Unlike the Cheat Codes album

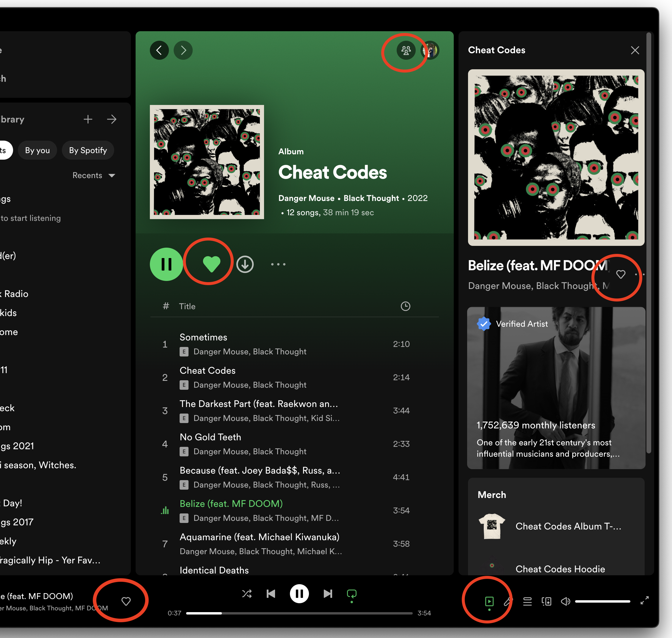[211, 264]
